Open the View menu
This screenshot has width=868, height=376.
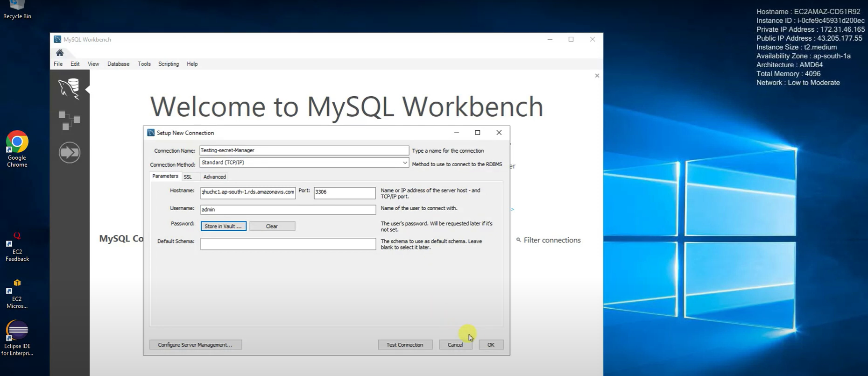pyautogui.click(x=93, y=64)
